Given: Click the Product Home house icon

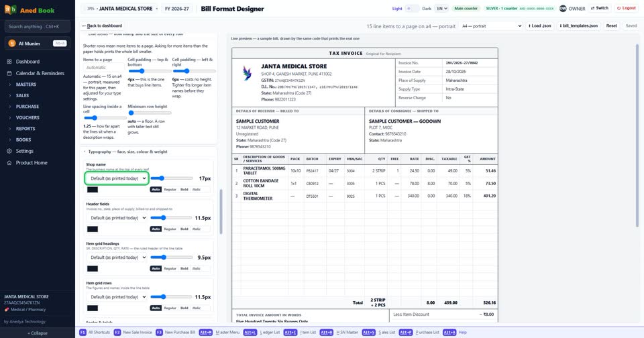Looking at the screenshot, I should [x=9, y=163].
